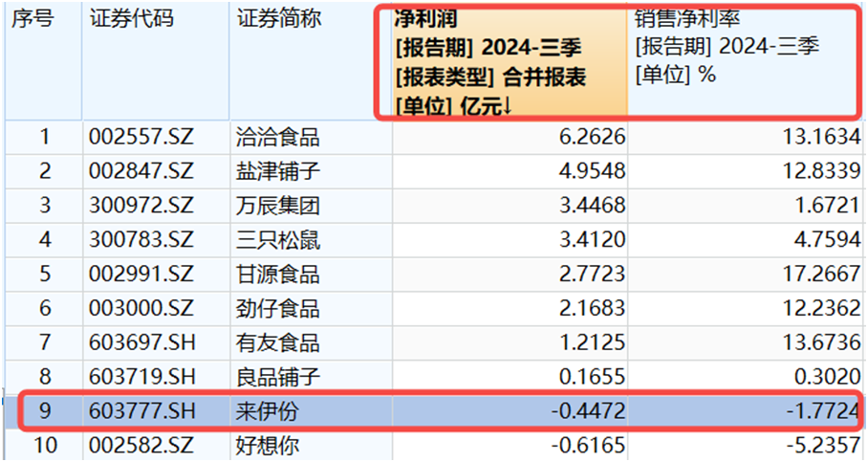Image resolution: width=868 pixels, height=462 pixels.
Task: Select net profit value 1.2125
Action: tap(593, 342)
